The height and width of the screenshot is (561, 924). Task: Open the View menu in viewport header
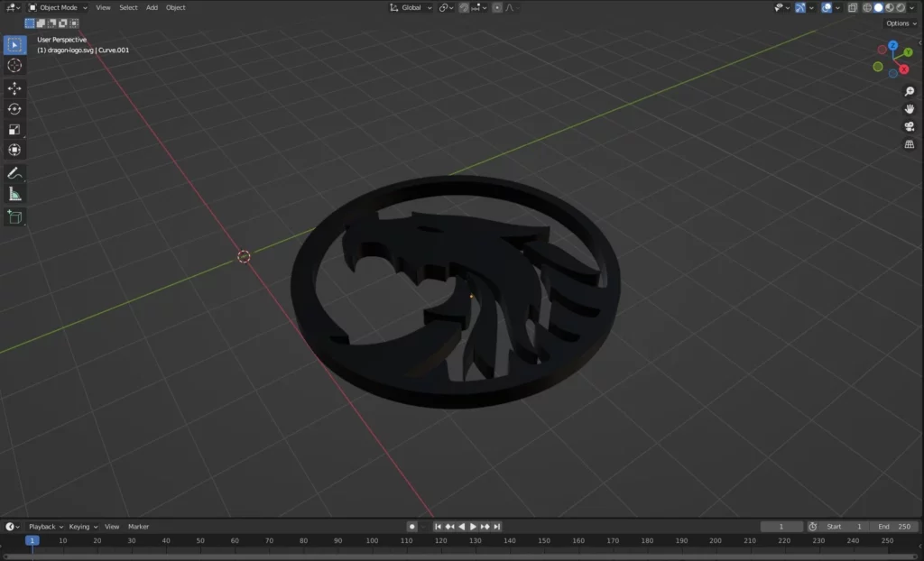tap(103, 7)
